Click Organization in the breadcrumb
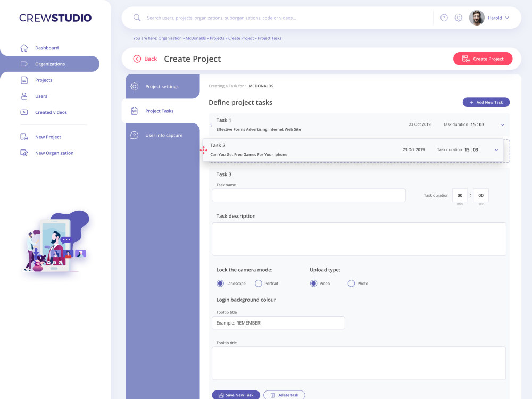Image resolution: width=532 pixels, height=399 pixels. (170, 38)
